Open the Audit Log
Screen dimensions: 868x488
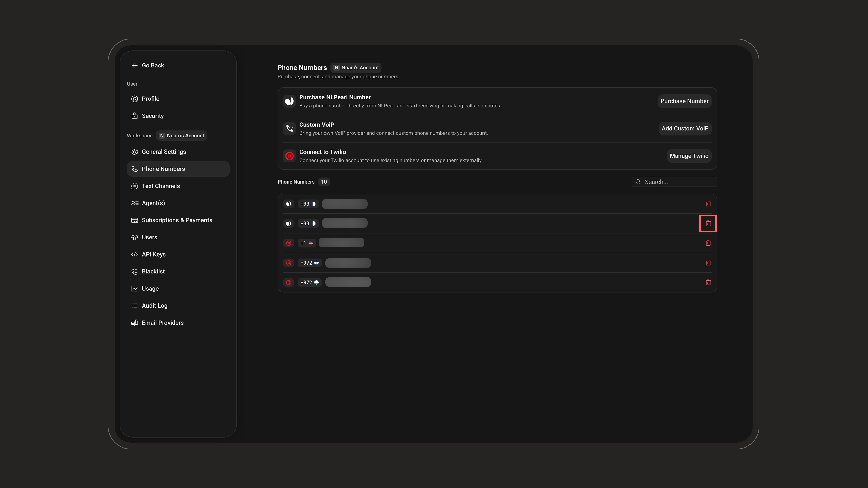[x=178, y=306]
